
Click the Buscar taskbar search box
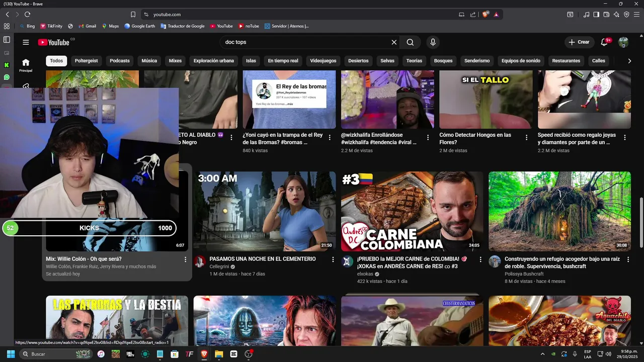[x=56, y=354]
